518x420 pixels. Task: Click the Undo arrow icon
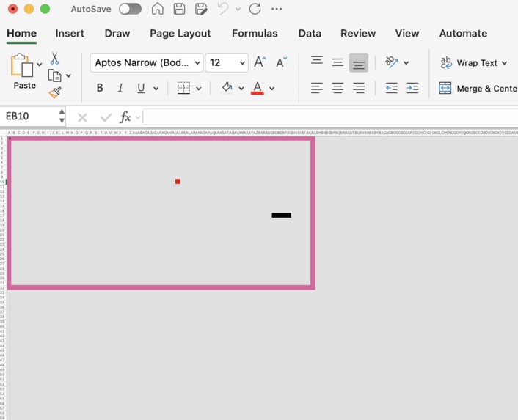click(x=223, y=9)
